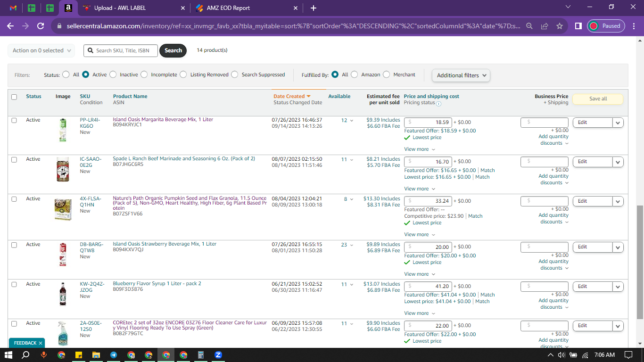Expand available quantity for Strawberry Beverage Mix
This screenshot has width=644, height=362.
351,245
